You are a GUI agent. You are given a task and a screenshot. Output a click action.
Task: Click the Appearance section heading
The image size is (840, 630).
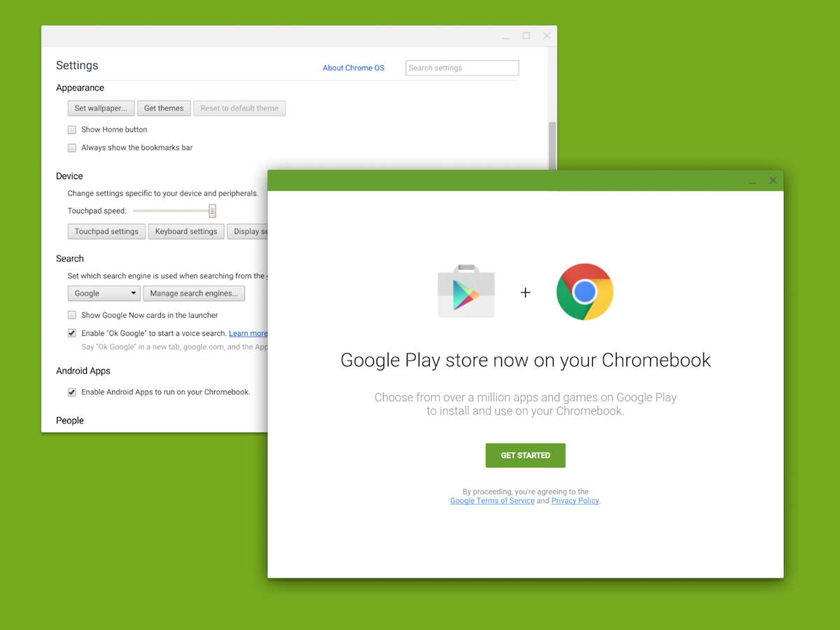click(80, 87)
